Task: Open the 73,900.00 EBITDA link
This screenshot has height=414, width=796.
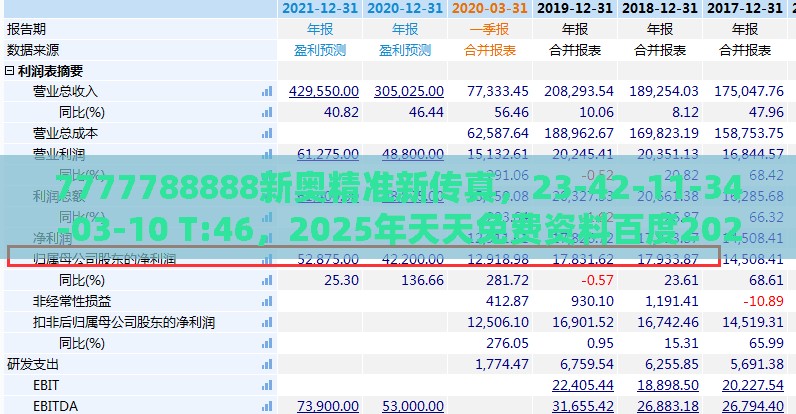Action: point(328,406)
